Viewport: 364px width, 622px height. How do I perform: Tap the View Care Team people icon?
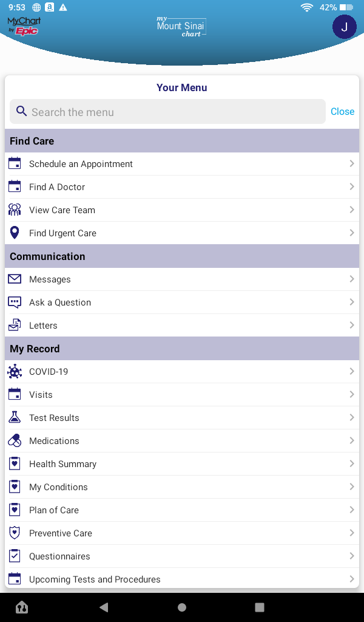tap(15, 210)
